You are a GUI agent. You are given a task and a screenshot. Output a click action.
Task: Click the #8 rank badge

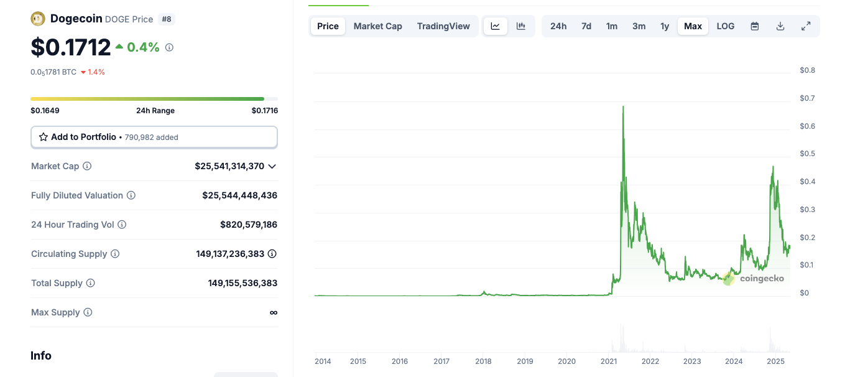(167, 19)
